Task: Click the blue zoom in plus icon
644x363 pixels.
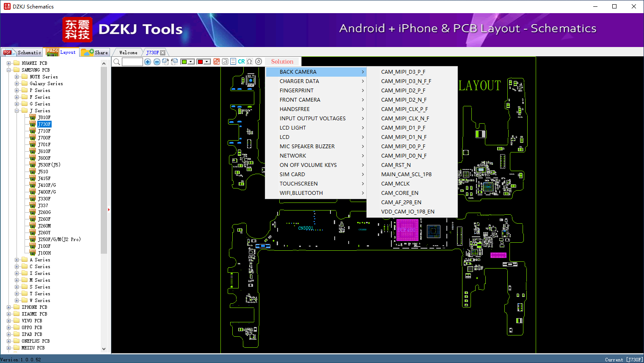Action: (148, 62)
